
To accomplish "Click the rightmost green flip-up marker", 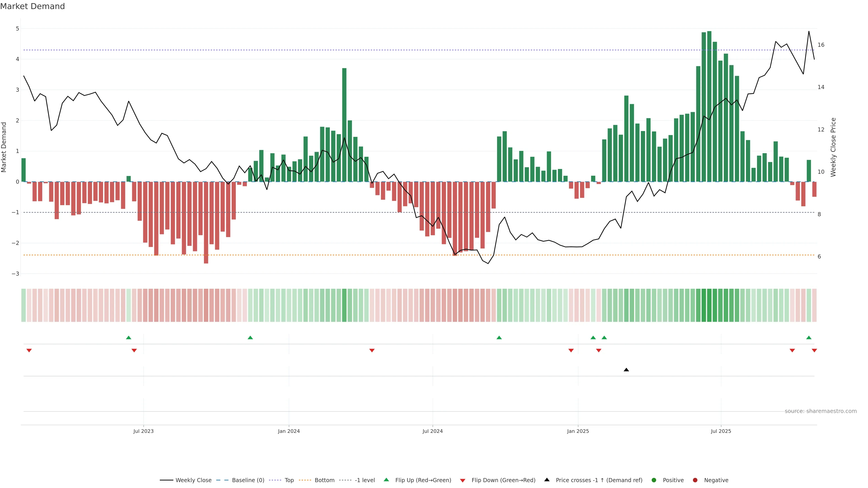I will (x=809, y=338).
